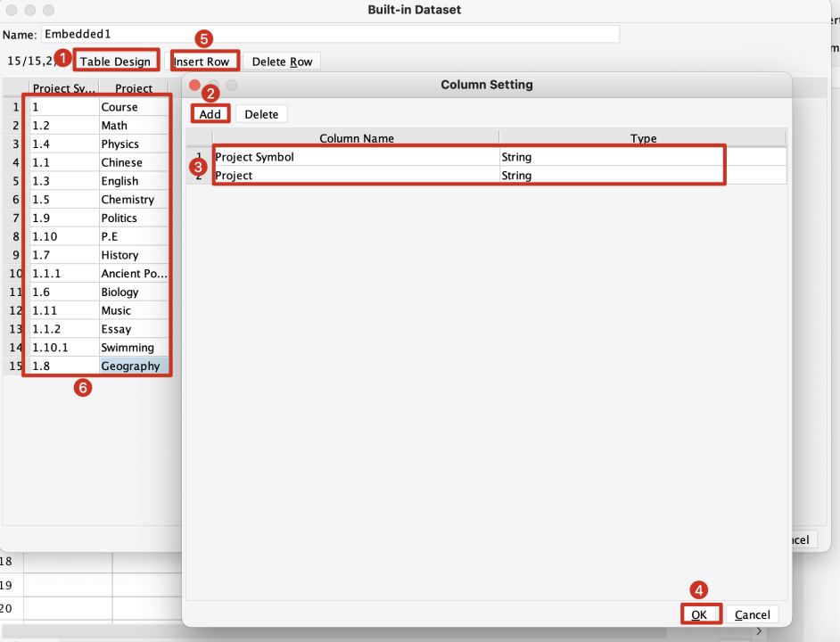Select the Ancient Po... cell in row 10
This screenshot has height=642, width=840.
point(132,273)
